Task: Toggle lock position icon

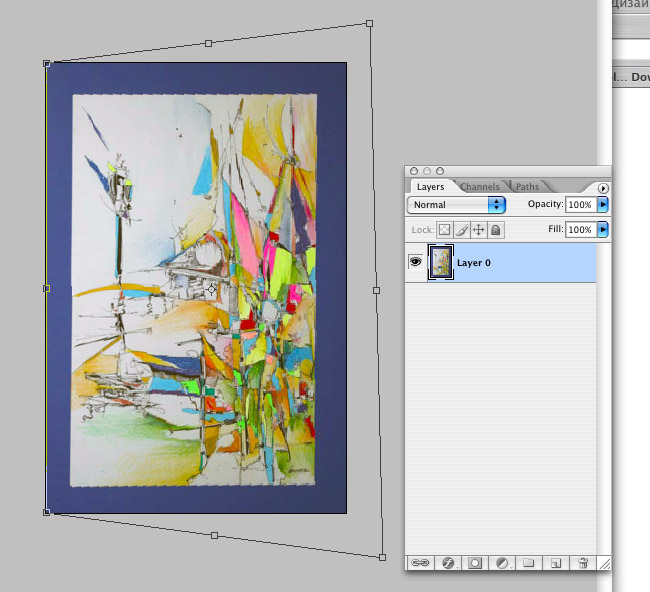Action: point(479,230)
